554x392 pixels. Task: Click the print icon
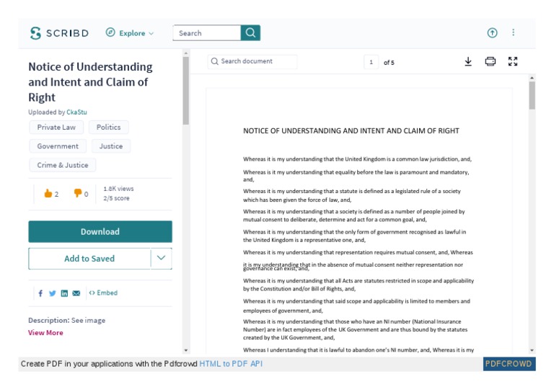pos(490,61)
